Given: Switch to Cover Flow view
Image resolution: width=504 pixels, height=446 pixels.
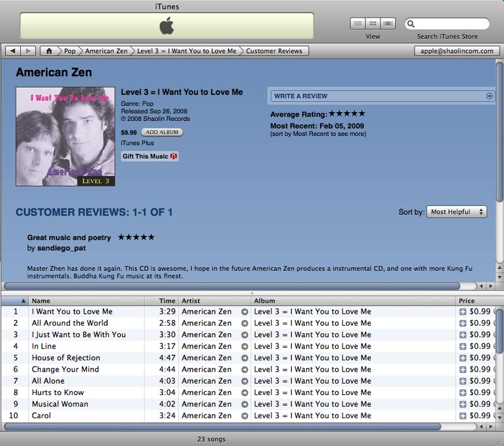Looking at the screenshot, I should click(x=387, y=24).
